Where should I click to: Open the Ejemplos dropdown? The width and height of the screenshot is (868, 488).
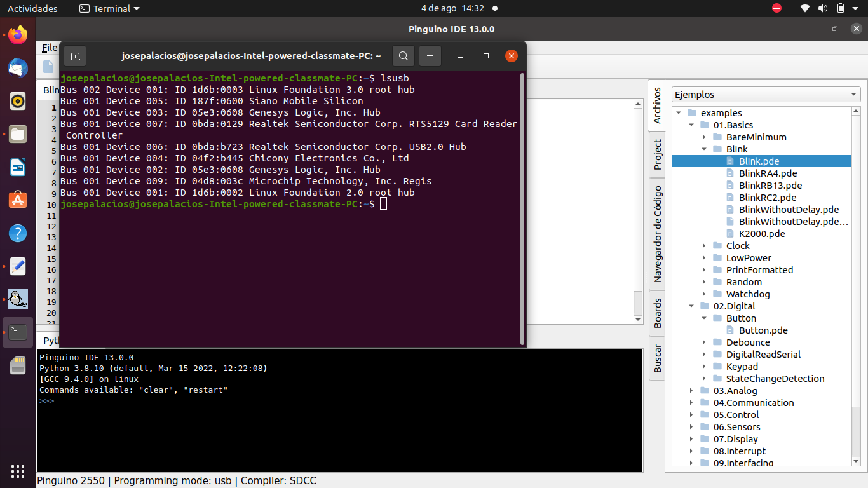[x=766, y=95]
